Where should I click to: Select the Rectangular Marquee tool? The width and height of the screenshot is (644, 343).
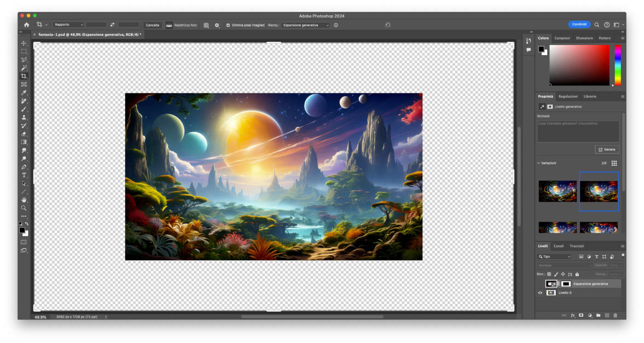[x=24, y=51]
